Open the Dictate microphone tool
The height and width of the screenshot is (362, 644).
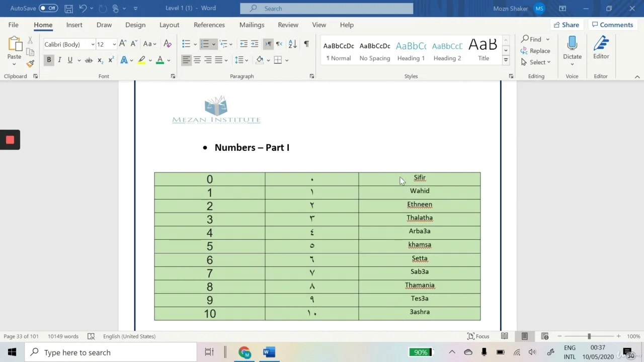pyautogui.click(x=572, y=48)
